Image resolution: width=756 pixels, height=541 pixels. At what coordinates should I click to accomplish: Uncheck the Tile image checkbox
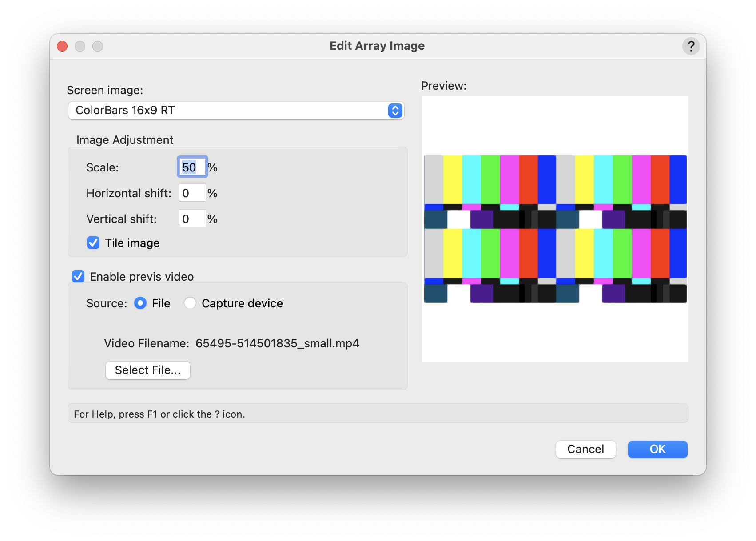coord(93,243)
